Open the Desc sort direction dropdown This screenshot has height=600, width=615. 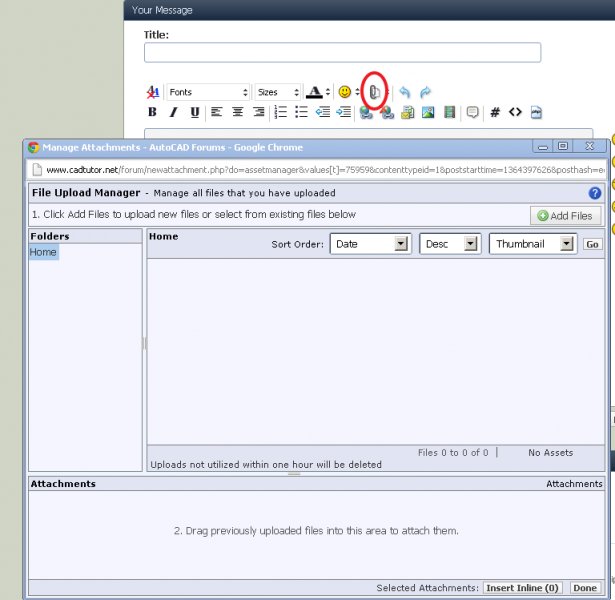pos(450,244)
